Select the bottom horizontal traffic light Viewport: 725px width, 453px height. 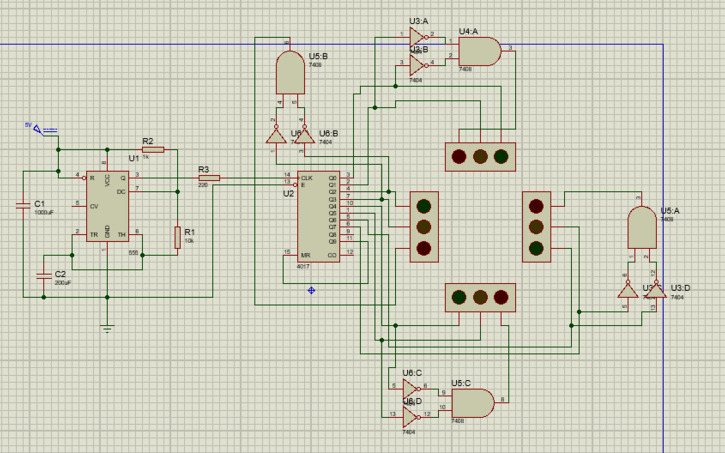pos(480,297)
